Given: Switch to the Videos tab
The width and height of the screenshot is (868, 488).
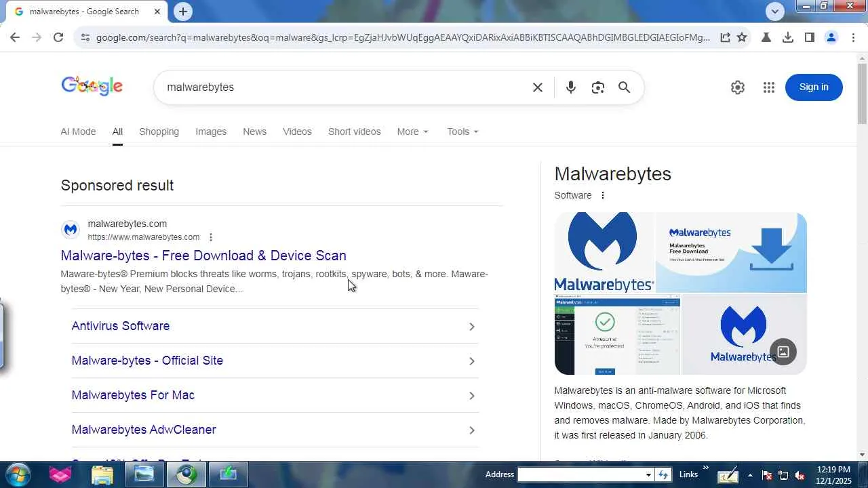Looking at the screenshot, I should pos(297,131).
